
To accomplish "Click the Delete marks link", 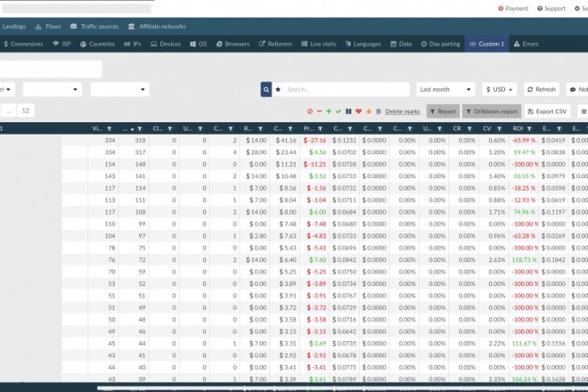I will [x=403, y=111].
